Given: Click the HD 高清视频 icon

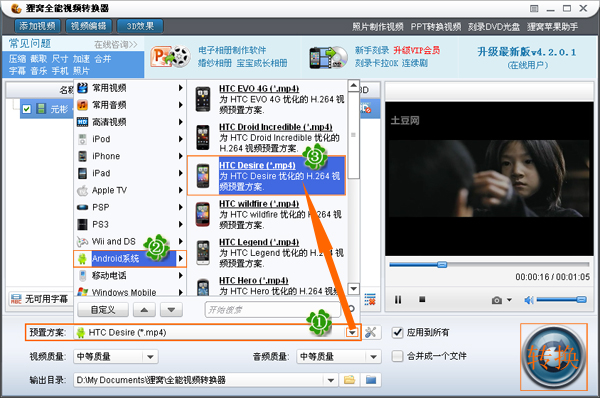Looking at the screenshot, I should 82,122.
